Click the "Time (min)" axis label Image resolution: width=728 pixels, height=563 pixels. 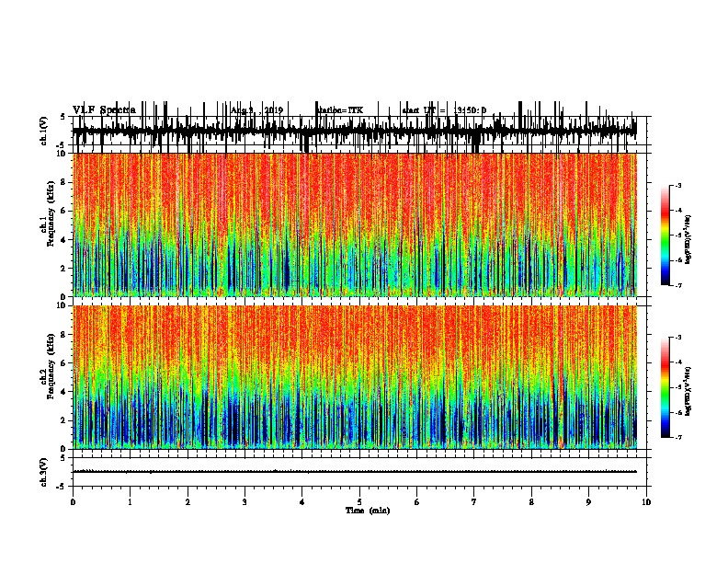click(x=368, y=511)
